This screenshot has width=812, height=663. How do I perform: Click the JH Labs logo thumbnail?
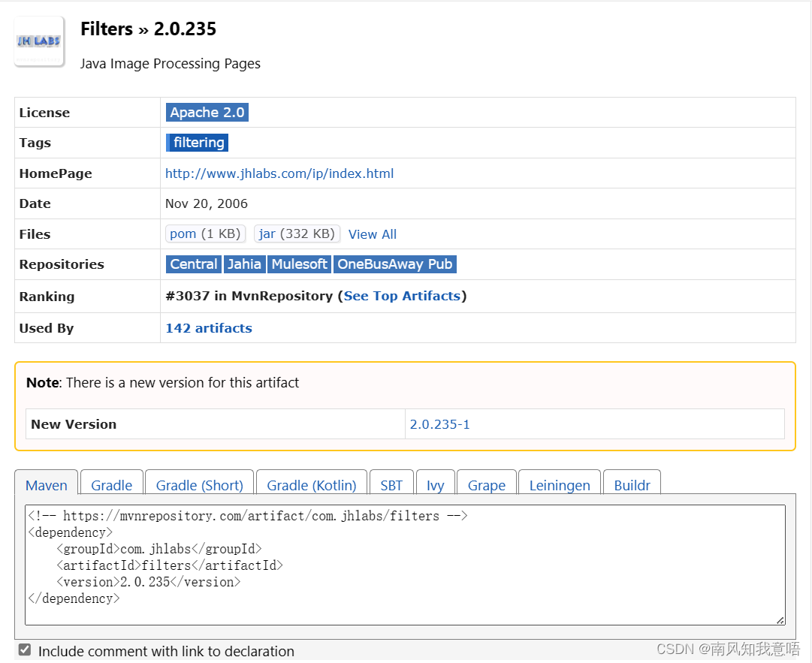click(x=39, y=42)
